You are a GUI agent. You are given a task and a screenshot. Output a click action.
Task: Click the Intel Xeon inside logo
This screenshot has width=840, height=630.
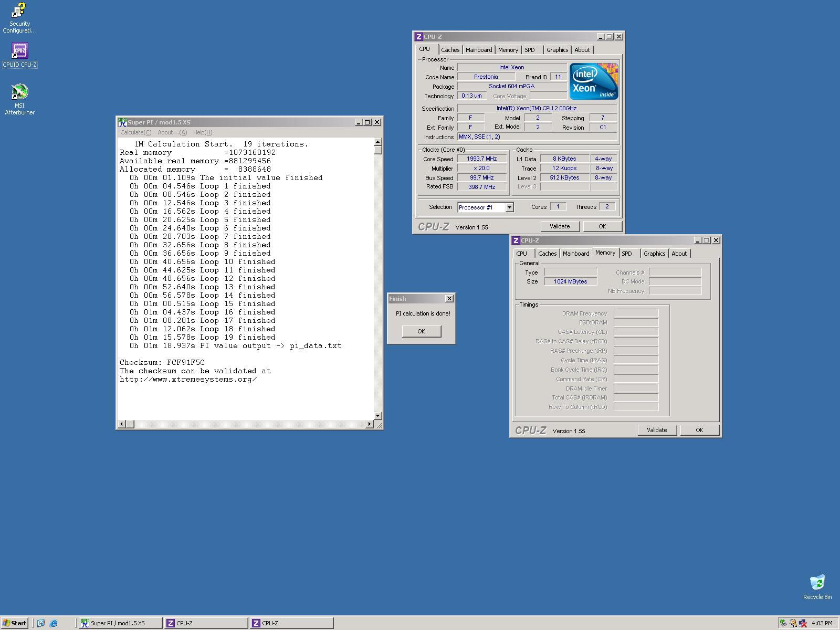point(594,81)
